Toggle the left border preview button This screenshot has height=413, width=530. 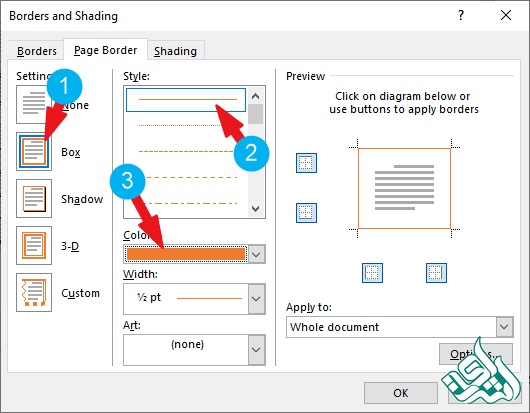372,273
